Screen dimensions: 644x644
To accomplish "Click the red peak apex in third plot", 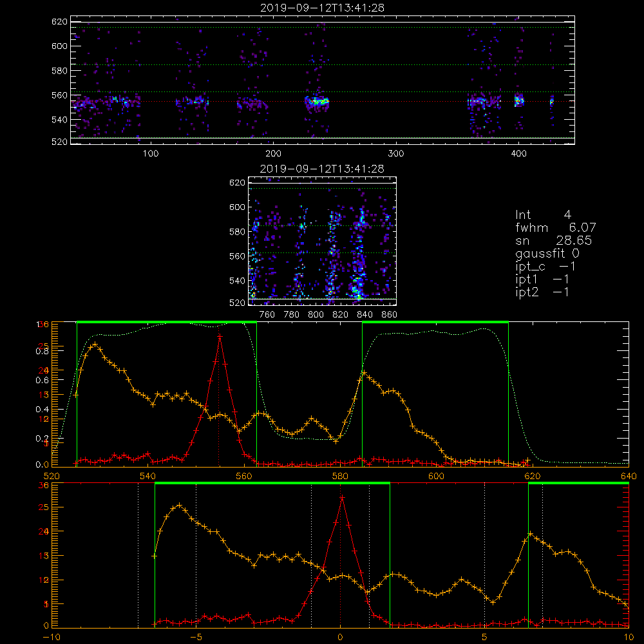I will click(x=220, y=336).
